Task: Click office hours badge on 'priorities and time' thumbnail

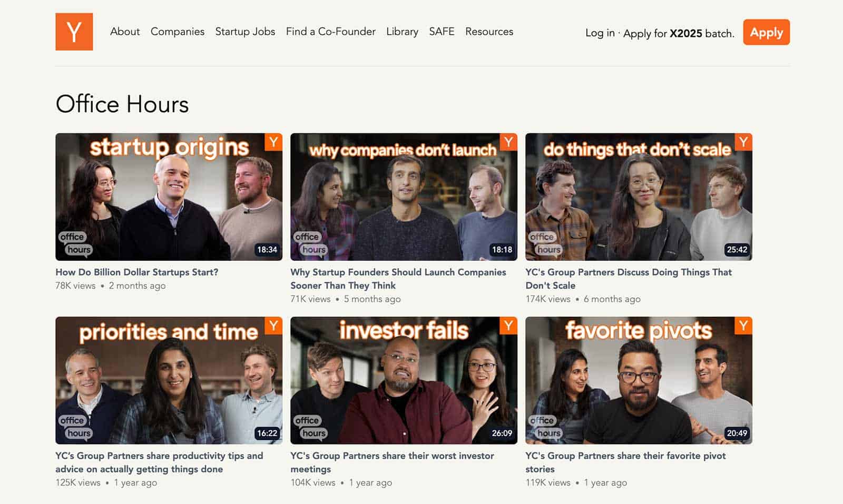Action: pos(75,427)
